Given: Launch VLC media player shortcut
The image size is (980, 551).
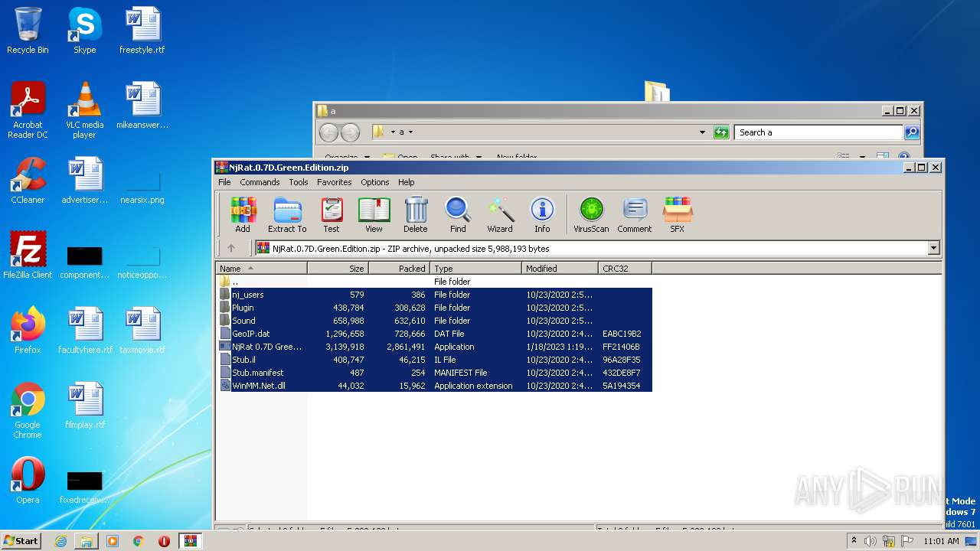Looking at the screenshot, I should click(x=84, y=110).
